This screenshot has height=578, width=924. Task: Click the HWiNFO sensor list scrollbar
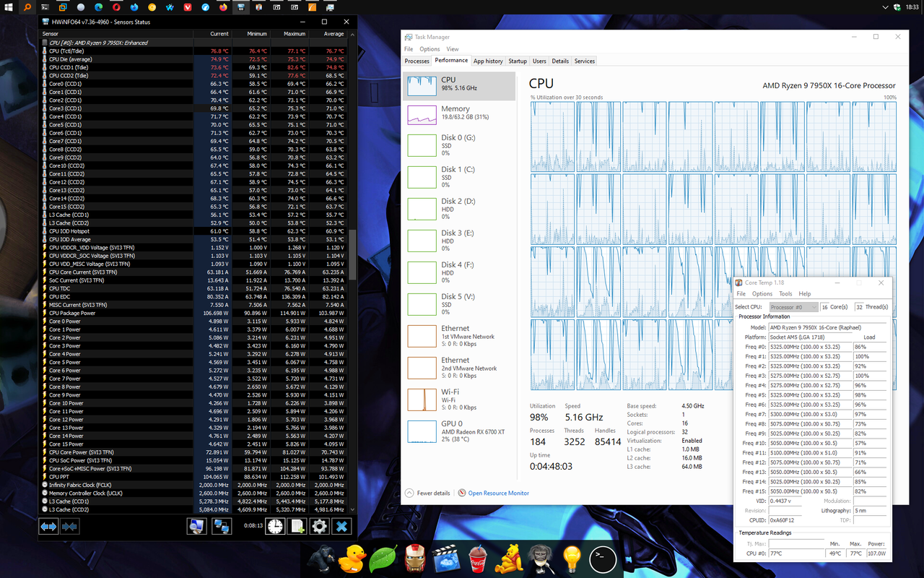353,238
